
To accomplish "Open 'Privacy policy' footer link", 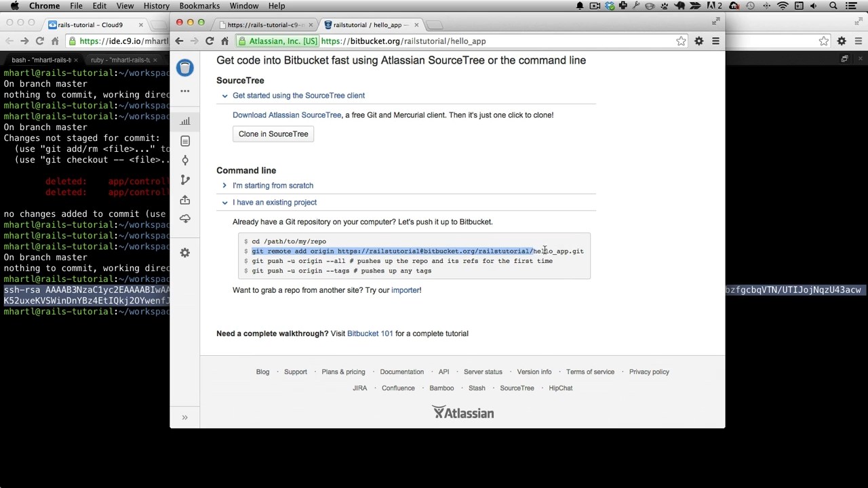I will pos(649,372).
